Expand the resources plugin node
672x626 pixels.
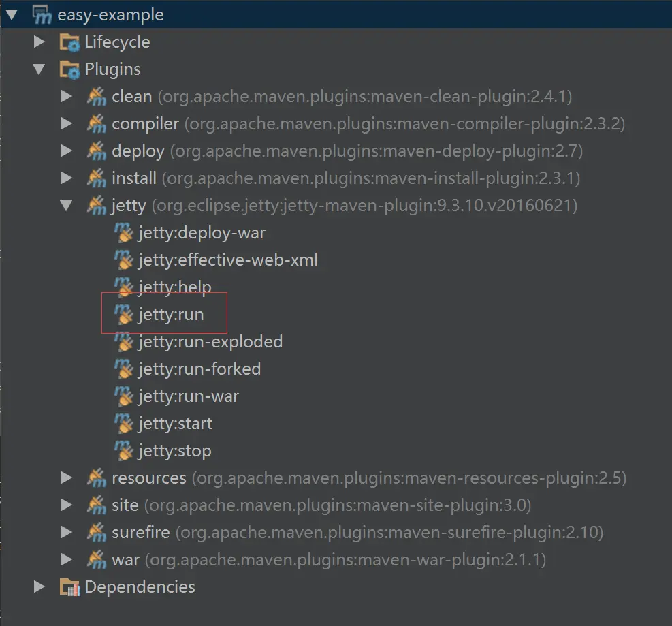[x=67, y=478]
